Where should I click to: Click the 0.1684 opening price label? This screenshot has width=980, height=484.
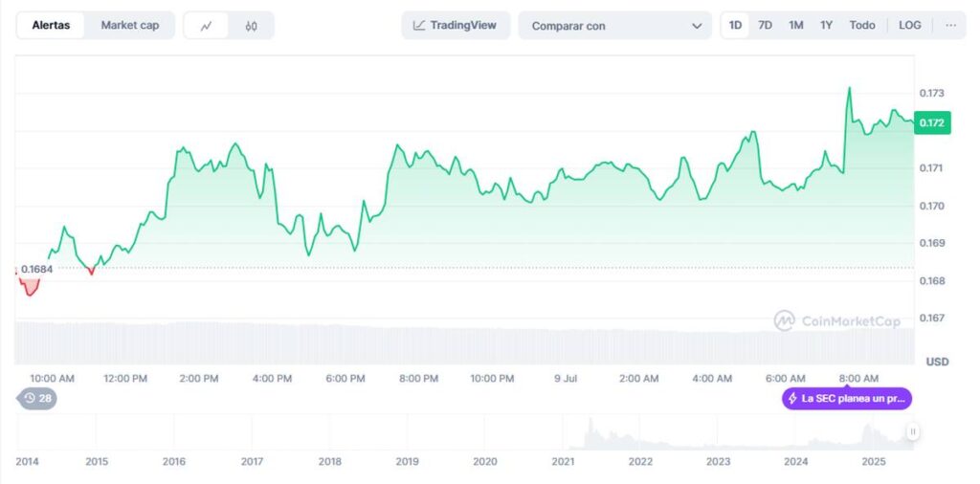[x=37, y=269]
